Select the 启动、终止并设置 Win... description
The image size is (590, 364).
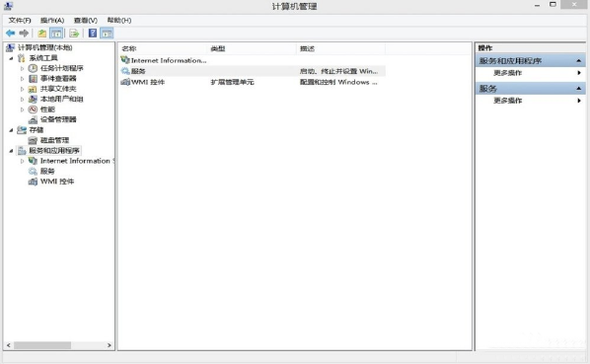tap(338, 71)
